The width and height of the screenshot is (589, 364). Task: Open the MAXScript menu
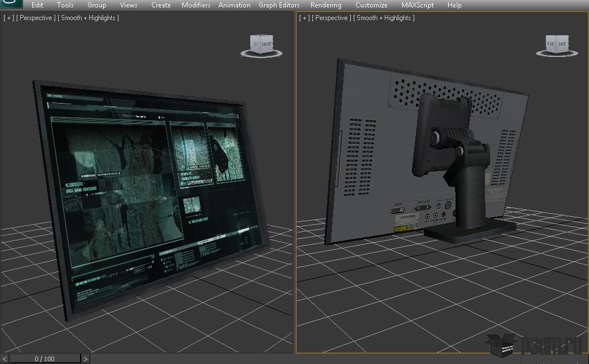[418, 5]
